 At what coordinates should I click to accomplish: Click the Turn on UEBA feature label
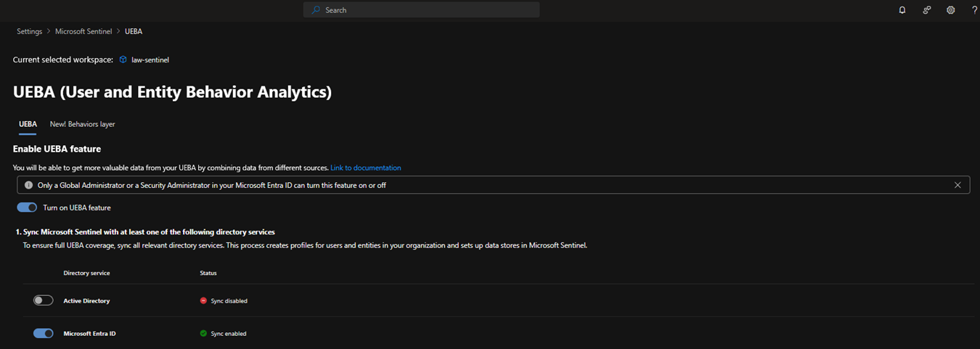click(77, 208)
